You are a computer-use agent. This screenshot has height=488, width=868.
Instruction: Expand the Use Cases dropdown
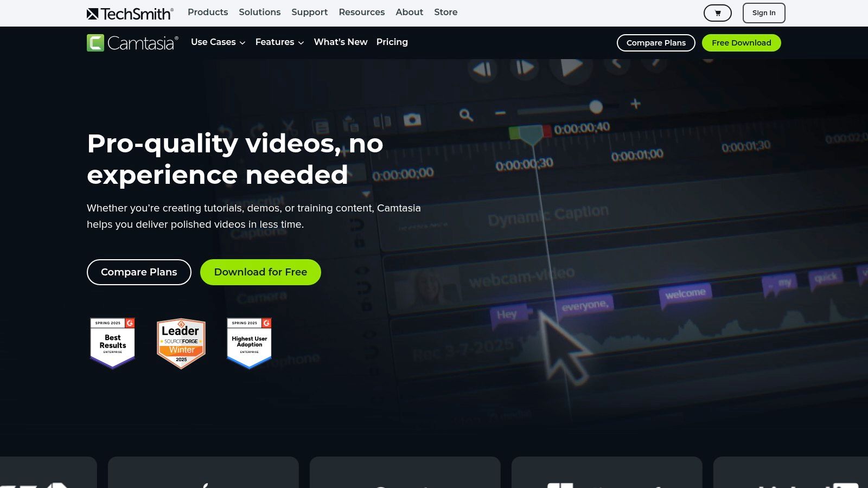coord(218,42)
